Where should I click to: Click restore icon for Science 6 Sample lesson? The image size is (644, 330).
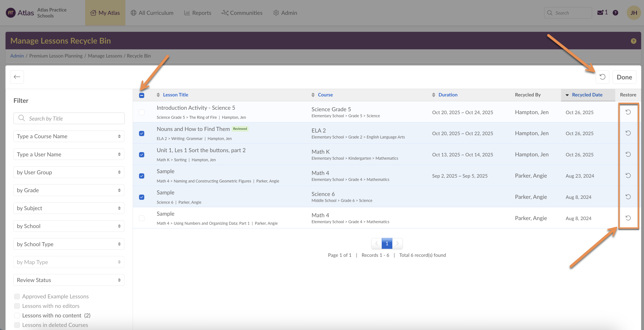coord(628,197)
